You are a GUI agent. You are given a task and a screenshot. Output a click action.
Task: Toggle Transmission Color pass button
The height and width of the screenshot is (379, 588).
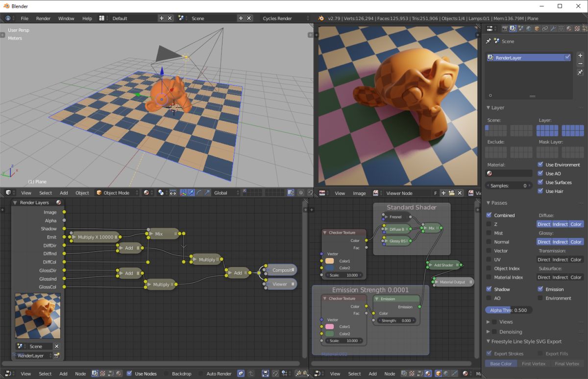pyautogui.click(x=576, y=260)
